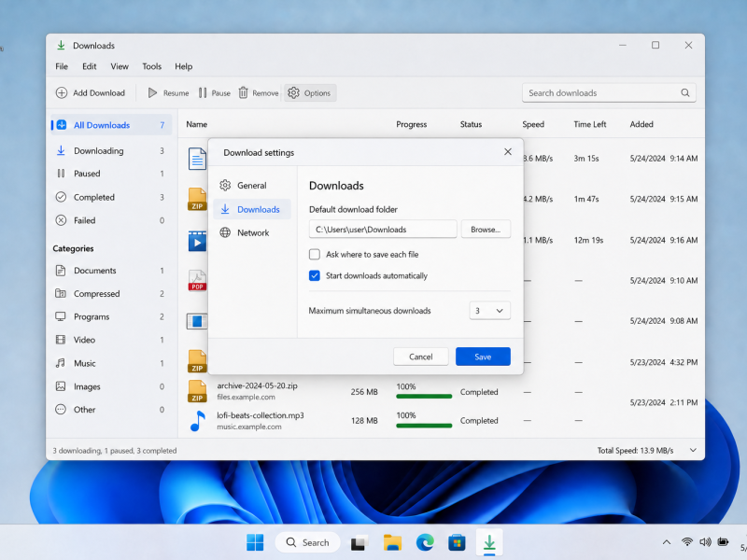Click the ZIP icon of archive-2024-05-20.zip
The width and height of the screenshot is (747, 560).
point(197,391)
